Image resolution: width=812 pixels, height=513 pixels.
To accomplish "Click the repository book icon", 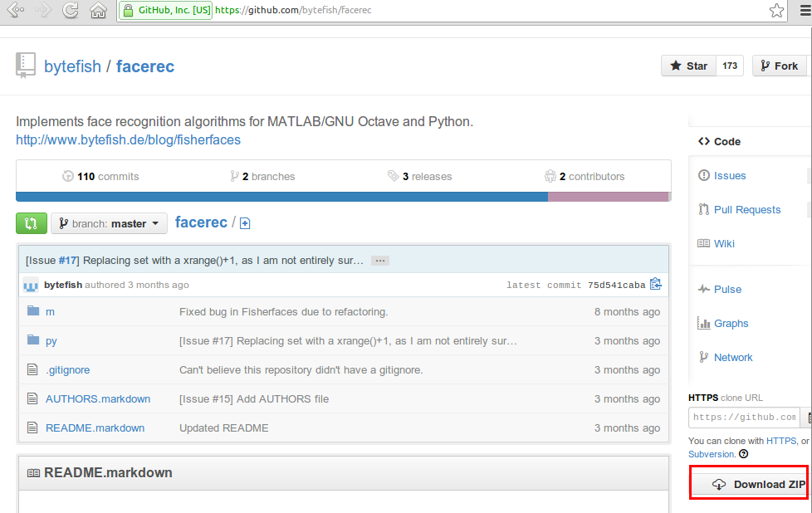I will pos(26,66).
